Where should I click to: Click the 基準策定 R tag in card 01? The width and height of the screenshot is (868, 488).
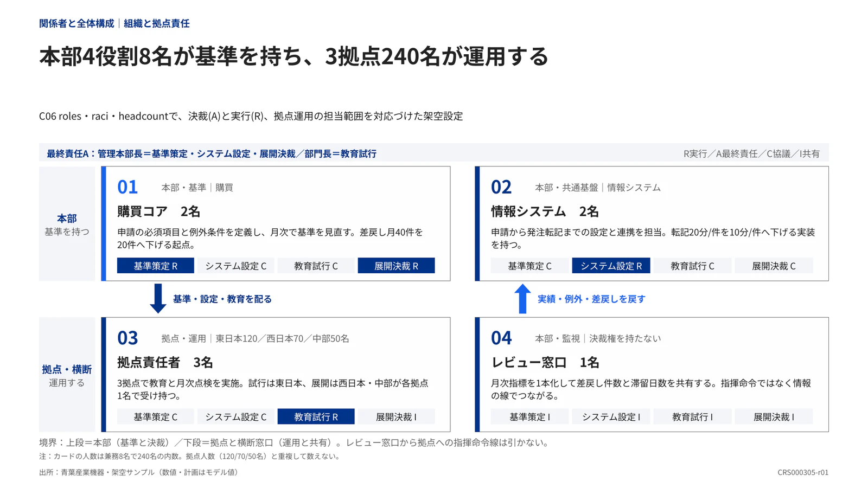point(156,266)
